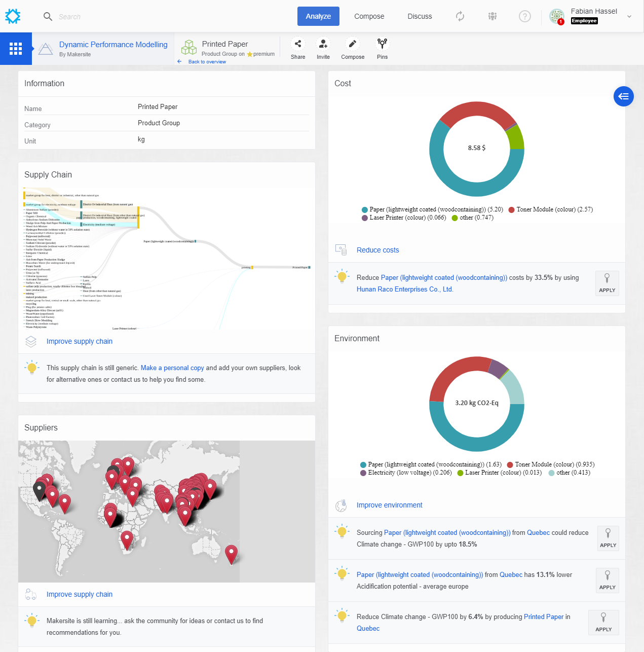
Task: Go back to overview
Action: coord(207,62)
